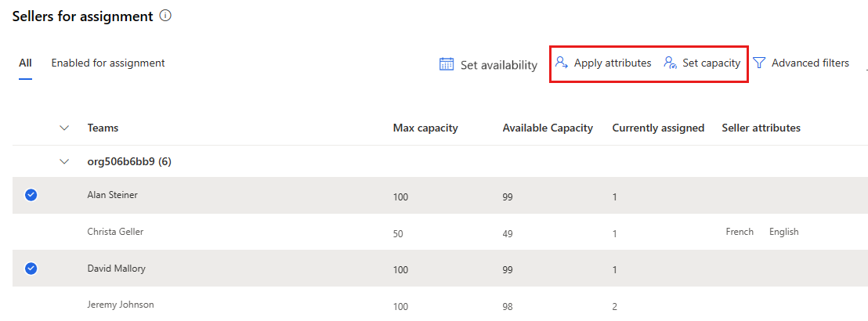Image resolution: width=868 pixels, height=321 pixels.
Task: Click the calendar icon for Set availability
Action: [x=447, y=64]
